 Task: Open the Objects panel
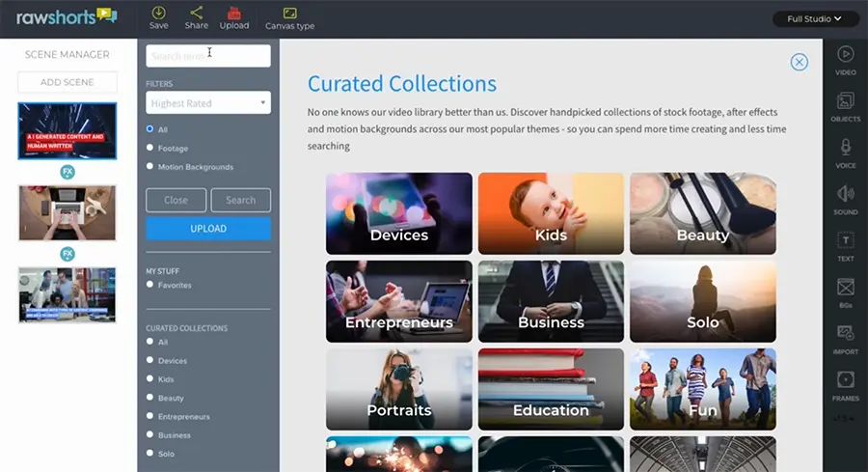pos(845,107)
